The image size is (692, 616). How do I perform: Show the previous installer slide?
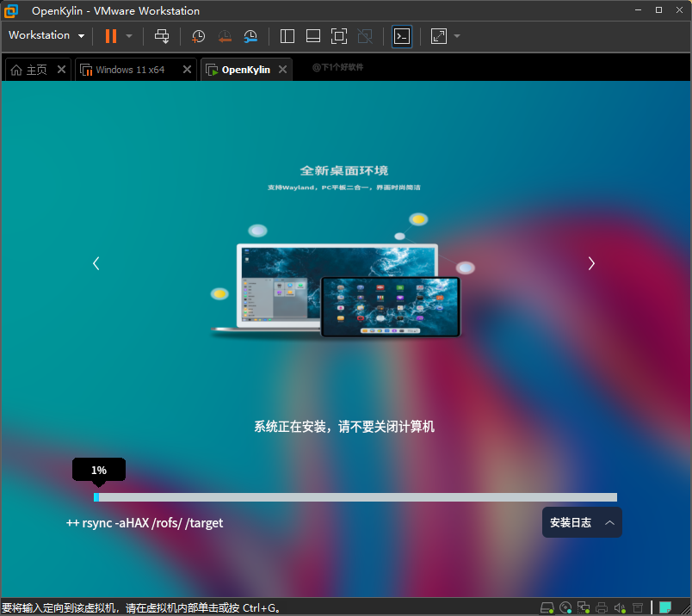pos(96,263)
